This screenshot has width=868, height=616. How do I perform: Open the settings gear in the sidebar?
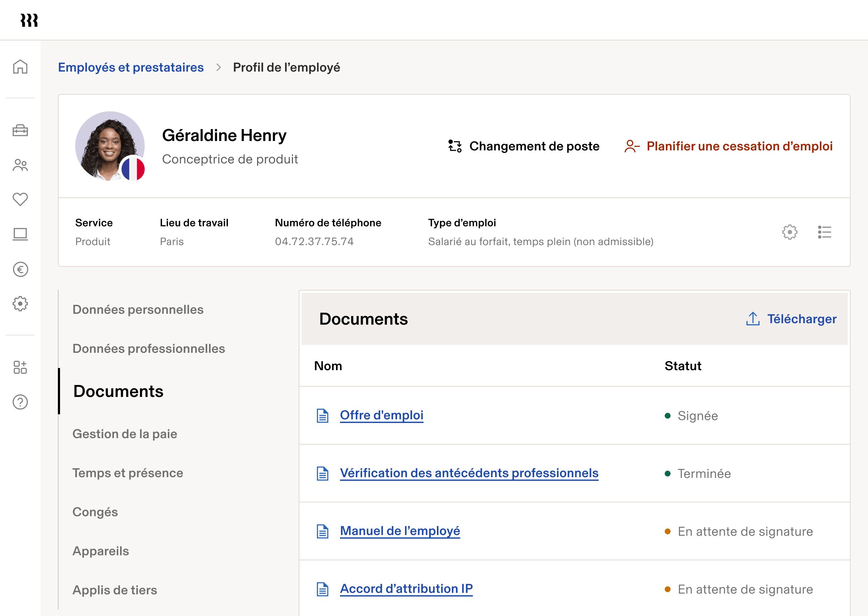(21, 303)
